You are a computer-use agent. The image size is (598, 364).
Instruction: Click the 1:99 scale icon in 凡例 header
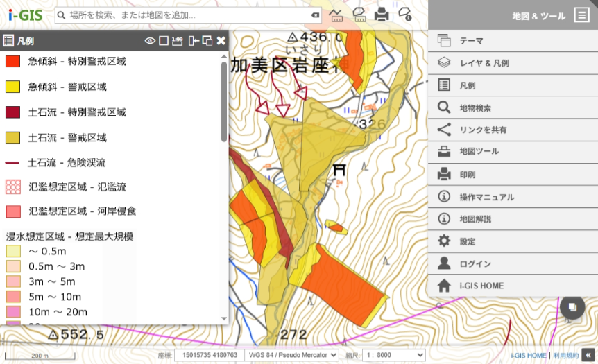coord(178,41)
